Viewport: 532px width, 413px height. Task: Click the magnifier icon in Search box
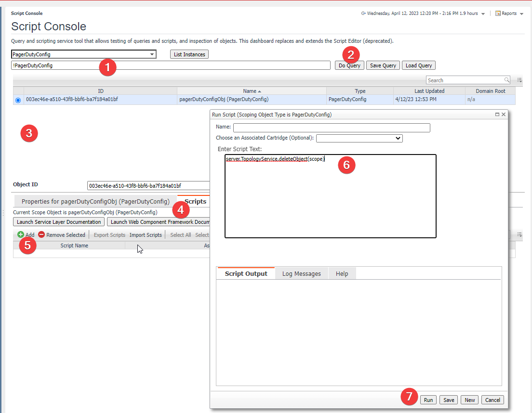click(506, 80)
